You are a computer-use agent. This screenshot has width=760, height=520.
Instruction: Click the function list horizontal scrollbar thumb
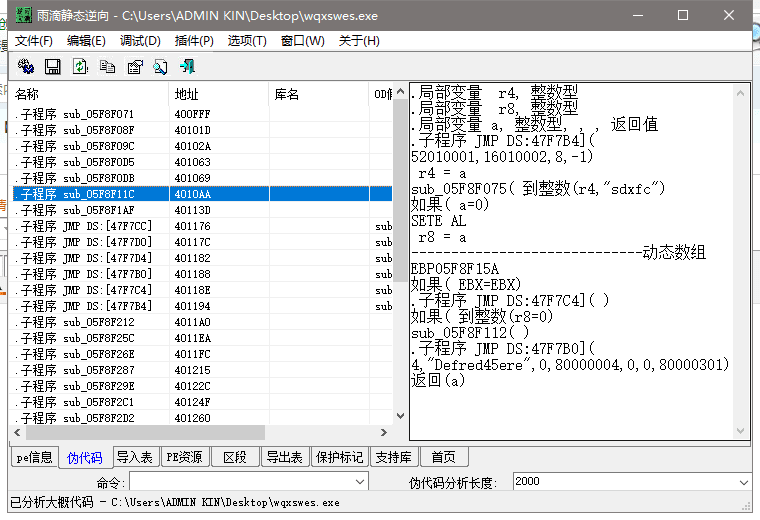click(145, 432)
